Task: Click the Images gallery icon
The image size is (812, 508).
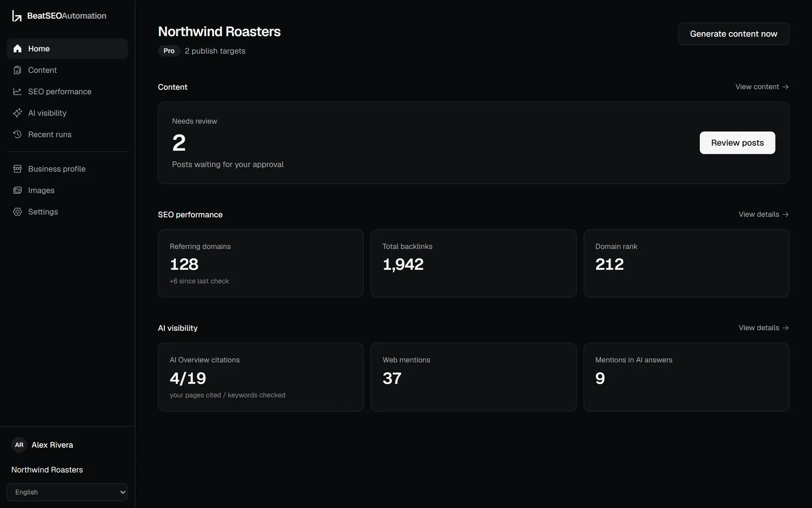Action: (17, 190)
